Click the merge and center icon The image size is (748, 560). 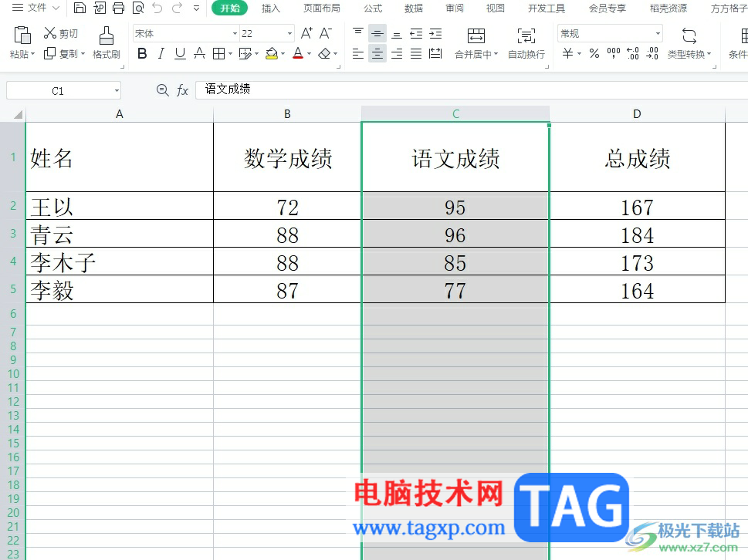click(x=476, y=35)
